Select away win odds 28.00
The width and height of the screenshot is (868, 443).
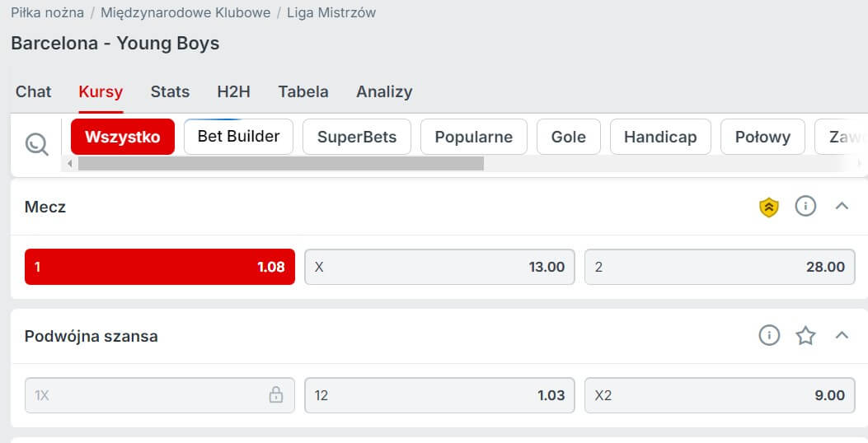pyautogui.click(x=720, y=267)
